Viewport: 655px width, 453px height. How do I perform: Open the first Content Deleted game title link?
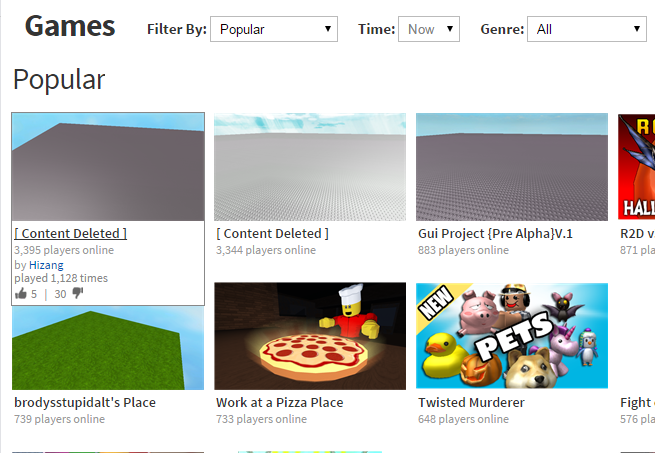[x=71, y=233]
